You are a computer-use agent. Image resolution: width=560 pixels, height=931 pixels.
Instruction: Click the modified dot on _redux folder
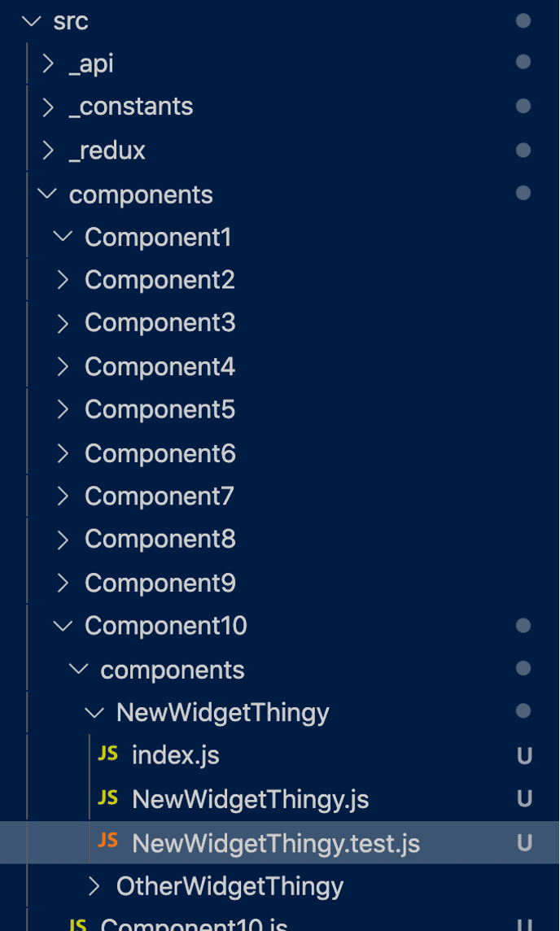[x=523, y=151]
